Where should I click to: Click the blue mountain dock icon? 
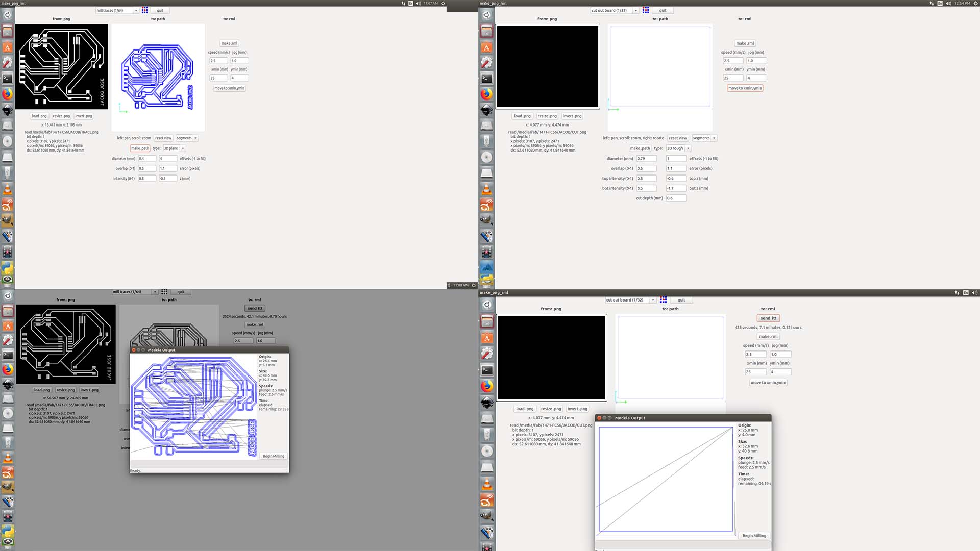click(x=486, y=267)
